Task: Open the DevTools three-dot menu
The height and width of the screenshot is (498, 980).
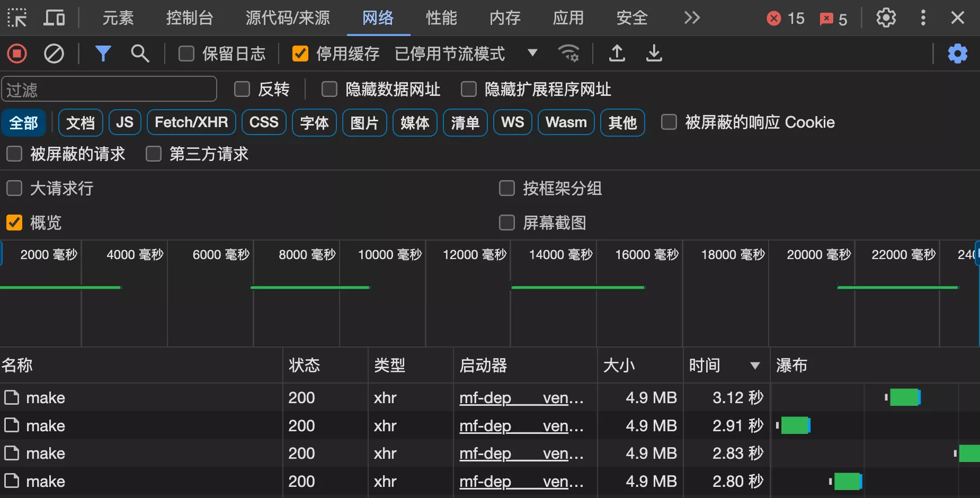Action: [923, 18]
